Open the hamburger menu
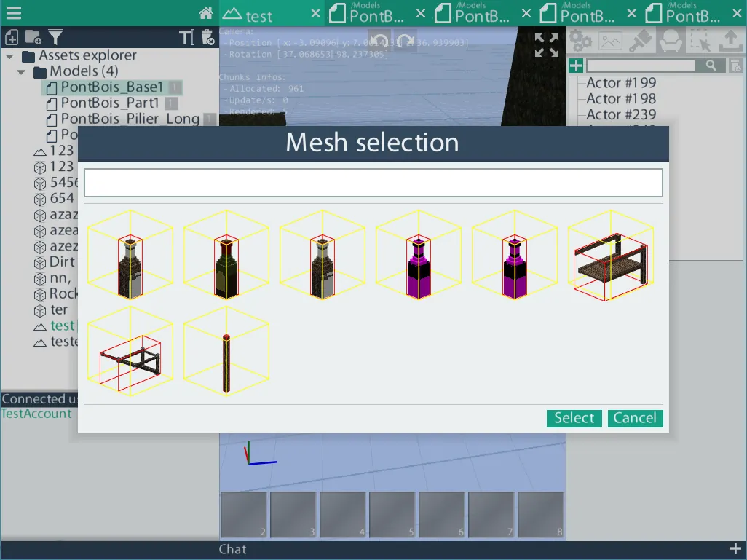 click(14, 12)
